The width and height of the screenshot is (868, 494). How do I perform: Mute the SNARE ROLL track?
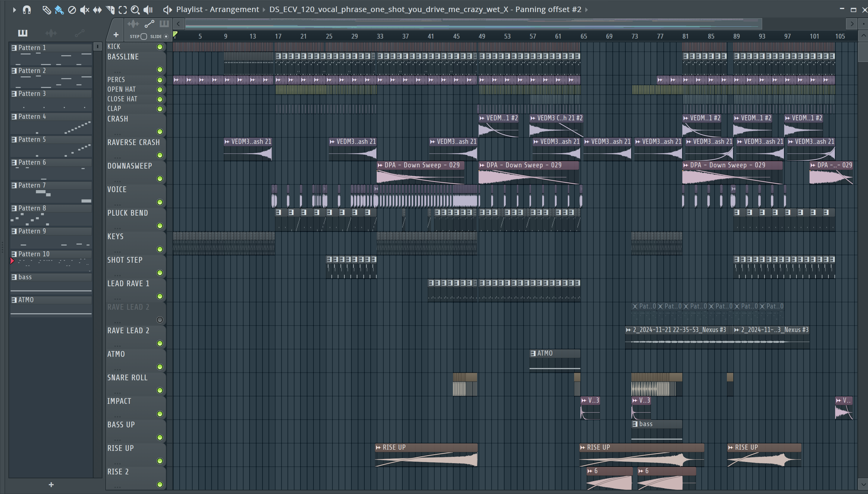(x=160, y=391)
